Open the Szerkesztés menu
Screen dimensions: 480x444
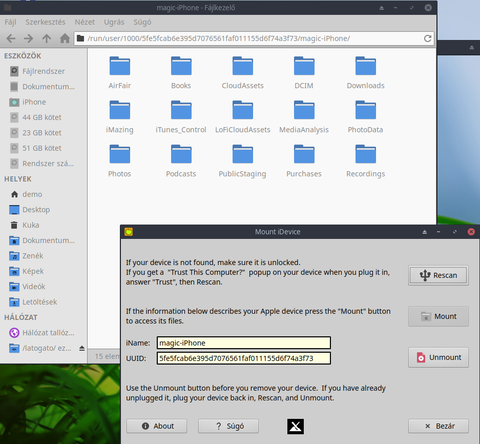click(45, 22)
